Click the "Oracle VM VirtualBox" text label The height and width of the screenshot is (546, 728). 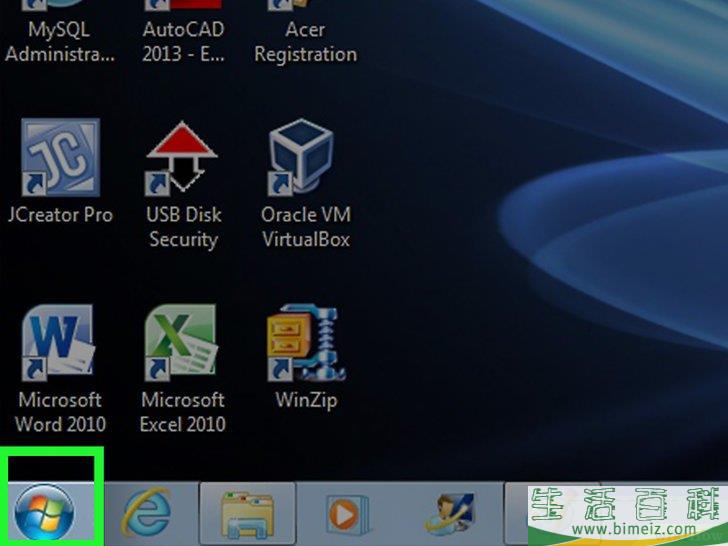click(304, 227)
